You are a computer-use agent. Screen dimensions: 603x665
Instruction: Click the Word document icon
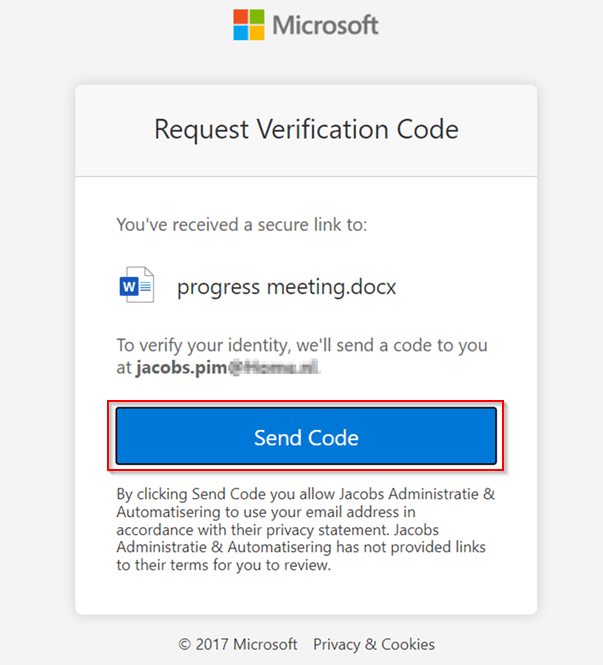tap(136, 287)
